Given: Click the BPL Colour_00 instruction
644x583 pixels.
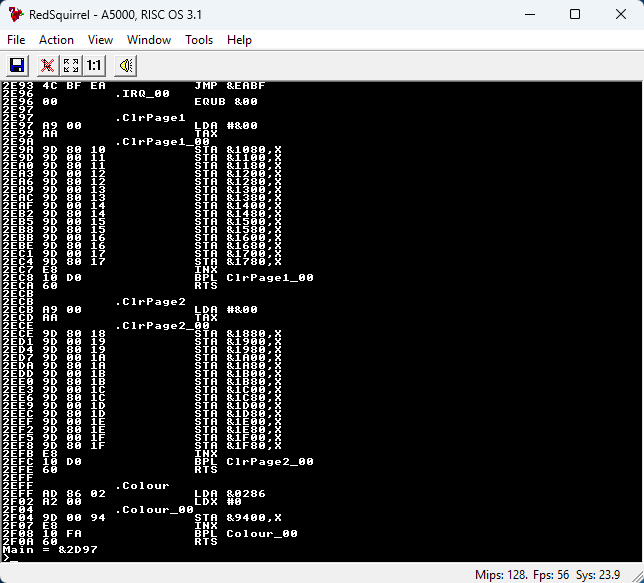Looking at the screenshot, I should click(x=246, y=534).
